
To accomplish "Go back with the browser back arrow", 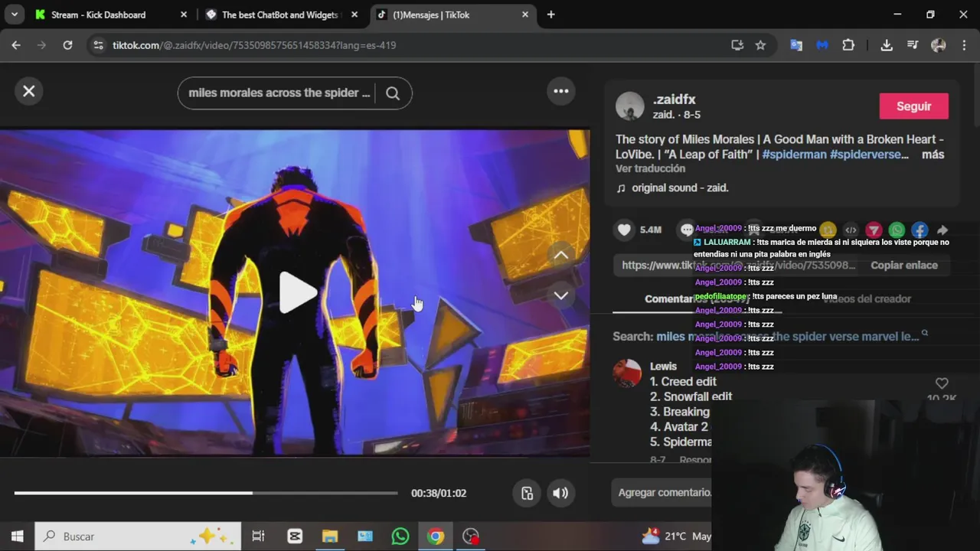I will (16, 45).
